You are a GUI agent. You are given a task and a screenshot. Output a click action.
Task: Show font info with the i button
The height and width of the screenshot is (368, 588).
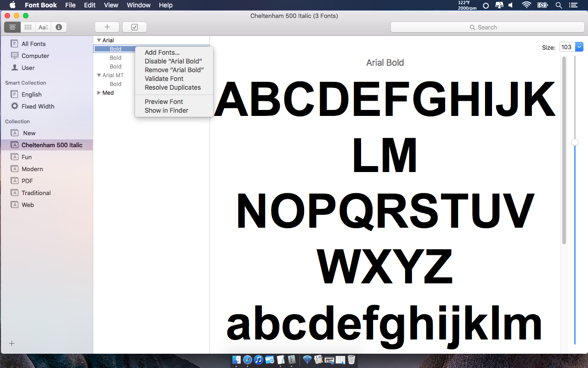tap(59, 27)
